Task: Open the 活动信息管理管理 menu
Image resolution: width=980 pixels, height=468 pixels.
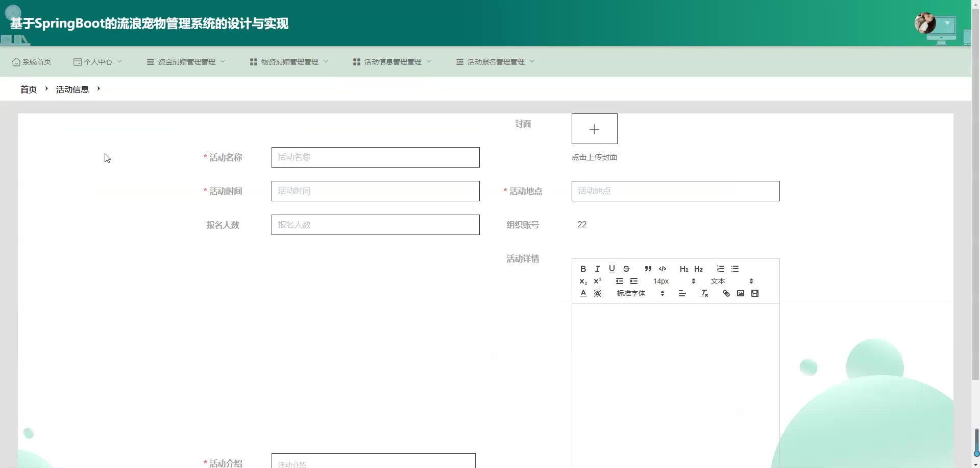Action: 392,62
